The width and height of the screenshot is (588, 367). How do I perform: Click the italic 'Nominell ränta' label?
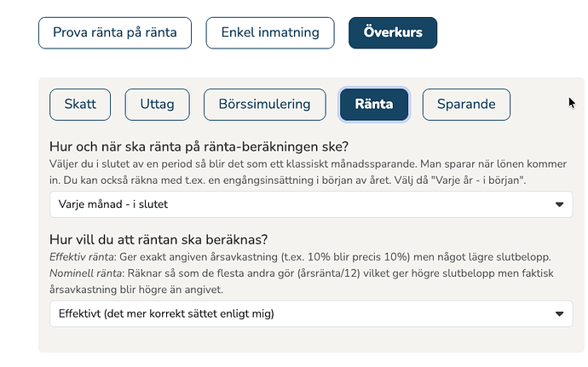84,272
